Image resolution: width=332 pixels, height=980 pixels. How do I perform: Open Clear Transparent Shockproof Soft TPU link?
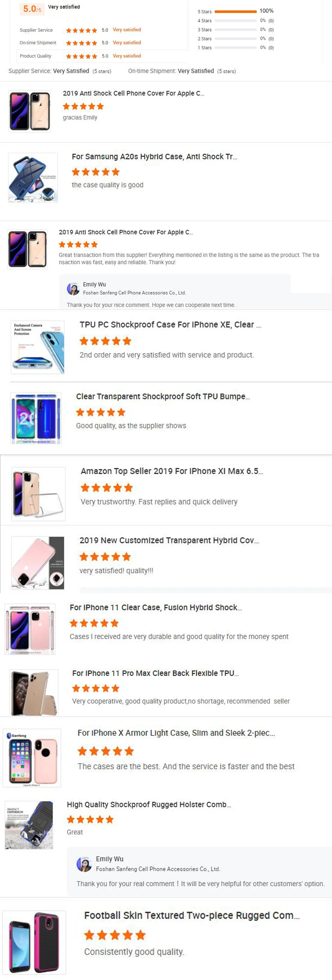tap(163, 397)
